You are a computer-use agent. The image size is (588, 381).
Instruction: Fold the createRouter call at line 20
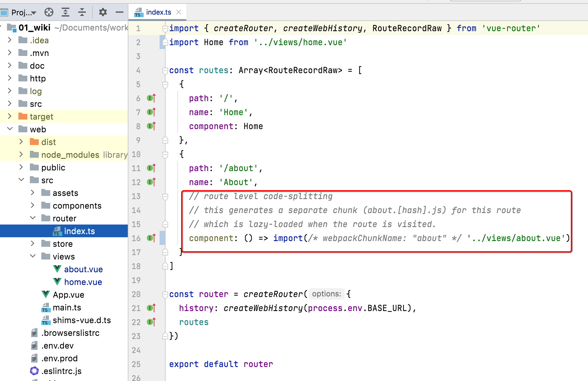[x=165, y=294]
